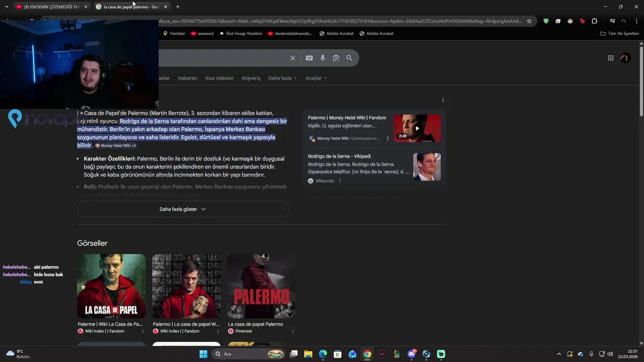Click the Windows taskbar Ara search box
This screenshot has width=644, height=362.
pyautogui.click(x=249, y=354)
